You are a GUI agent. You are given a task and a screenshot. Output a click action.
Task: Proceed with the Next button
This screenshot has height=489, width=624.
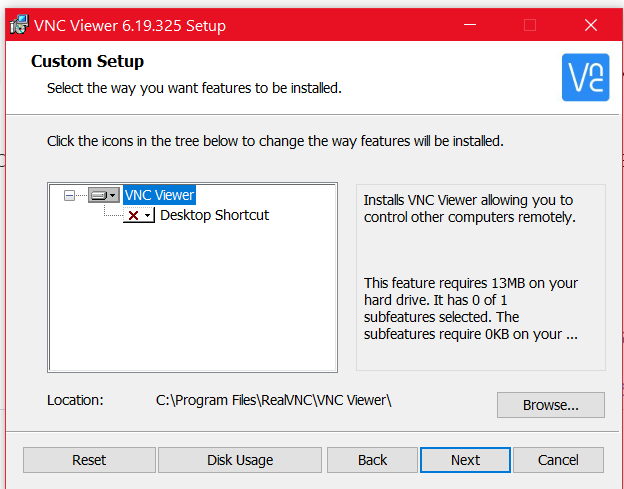[465, 460]
